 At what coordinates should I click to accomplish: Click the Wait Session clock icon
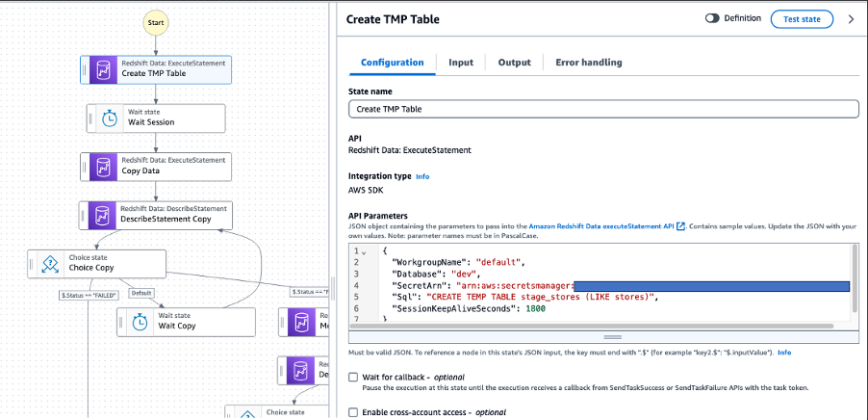(x=109, y=118)
